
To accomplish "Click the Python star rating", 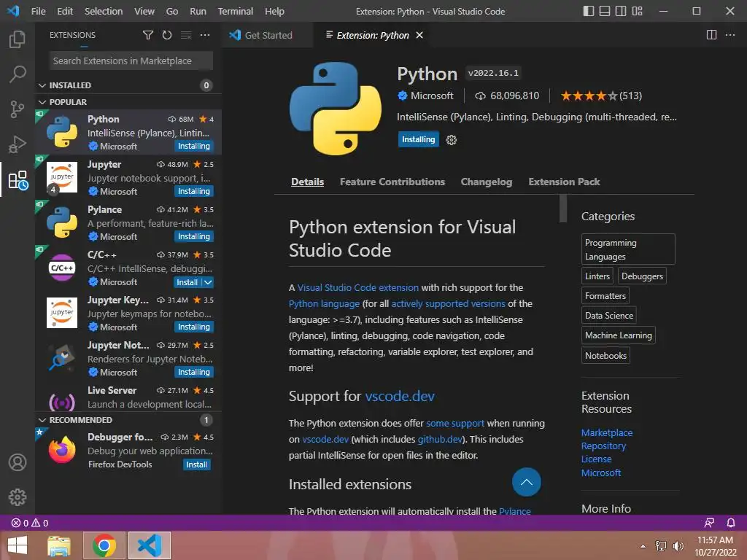I will coord(601,96).
